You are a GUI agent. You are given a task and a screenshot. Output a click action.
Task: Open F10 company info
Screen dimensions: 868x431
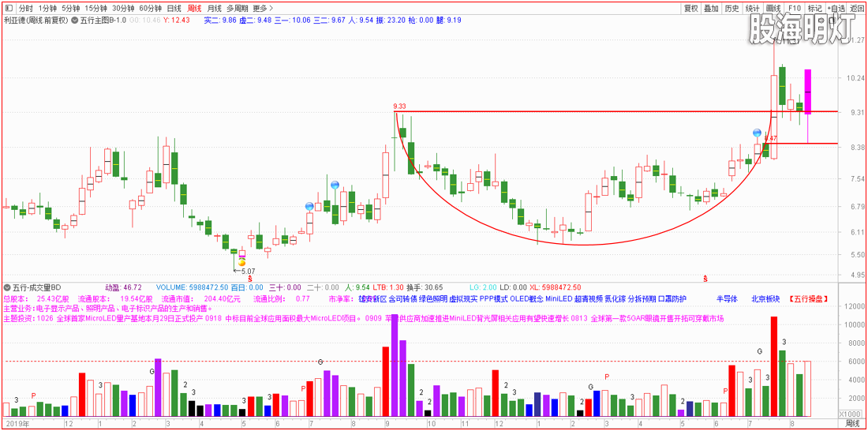pos(794,9)
